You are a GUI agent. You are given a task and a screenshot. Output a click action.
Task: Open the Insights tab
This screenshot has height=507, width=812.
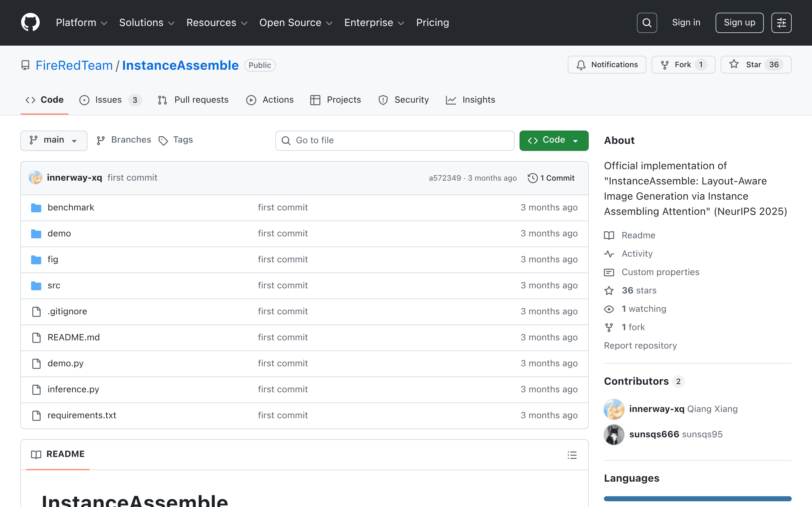[470, 100]
